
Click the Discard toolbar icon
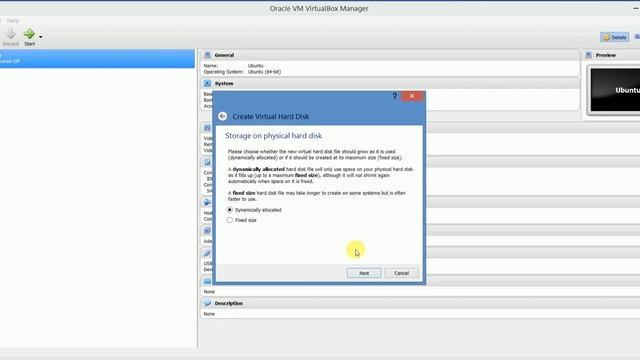click(11, 37)
